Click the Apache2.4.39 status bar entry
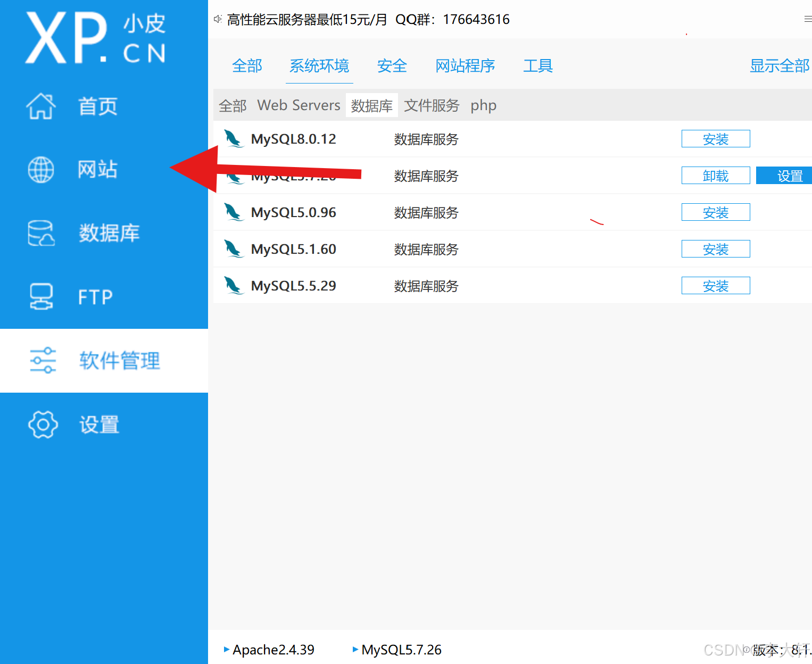Screen dimensions: 812x664 click(269, 650)
